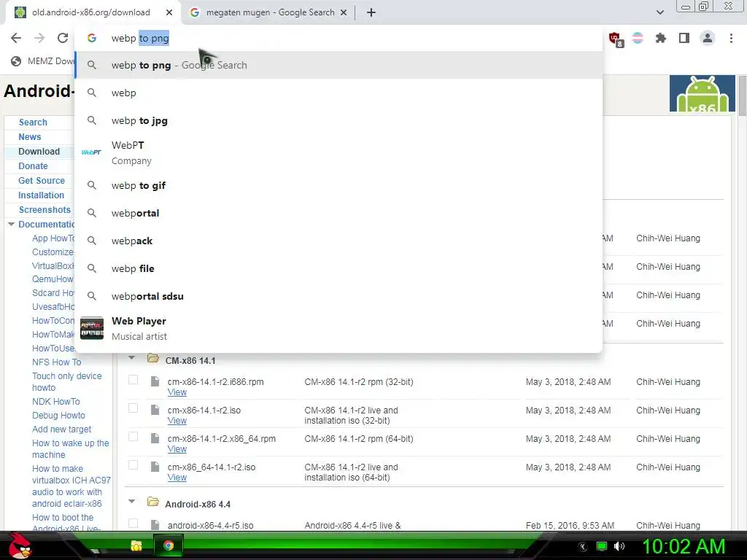Choose the 'webp file' suggestion
This screenshot has width=747, height=560.
pos(338,268)
